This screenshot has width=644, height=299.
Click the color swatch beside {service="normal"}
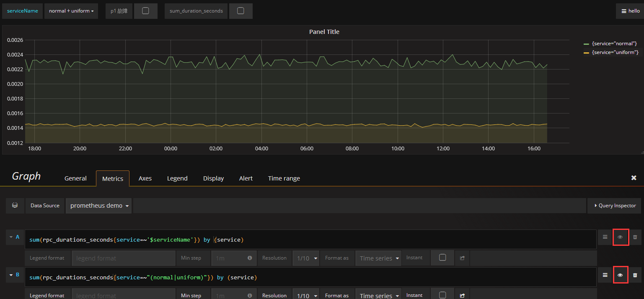[586, 43]
